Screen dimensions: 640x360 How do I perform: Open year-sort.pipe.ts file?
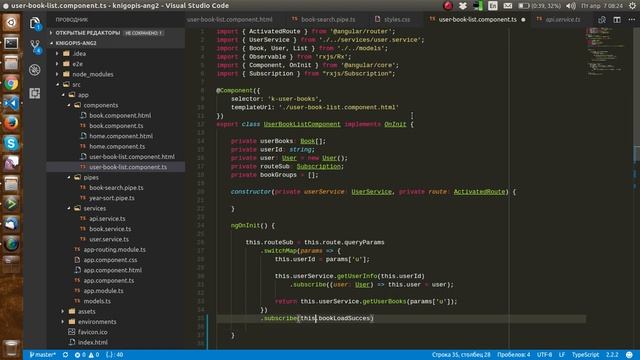click(112, 198)
